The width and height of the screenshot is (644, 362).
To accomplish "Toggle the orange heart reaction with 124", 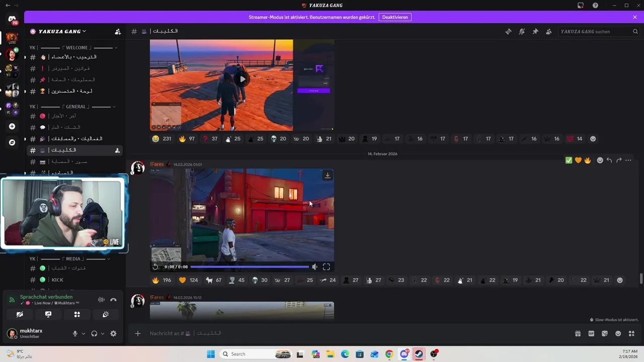I will (x=189, y=280).
